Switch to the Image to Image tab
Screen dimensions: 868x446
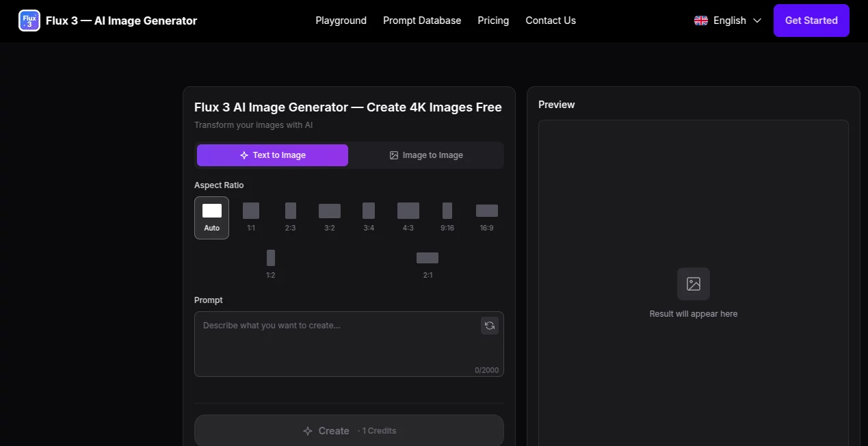pos(426,155)
